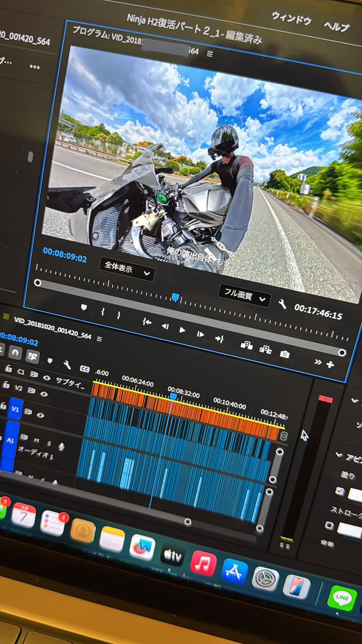The height and width of the screenshot is (644, 362).
Task: Toggle V2 track output eye
Action: coord(45,395)
